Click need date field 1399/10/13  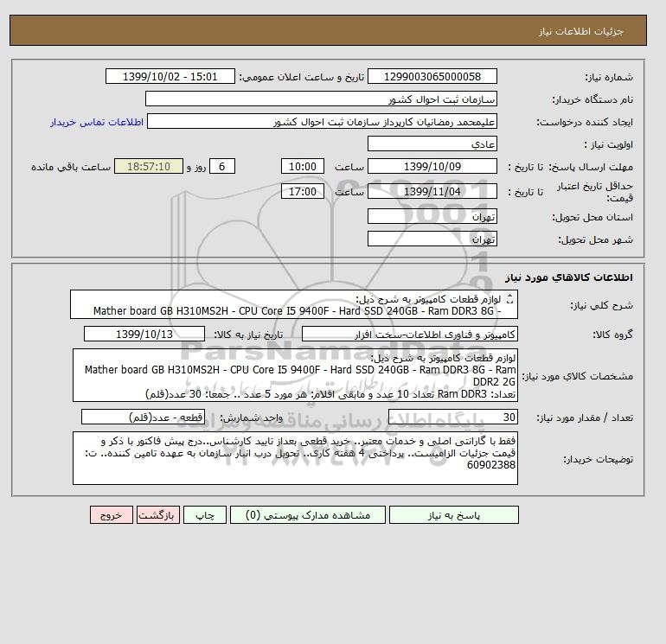click(x=144, y=334)
